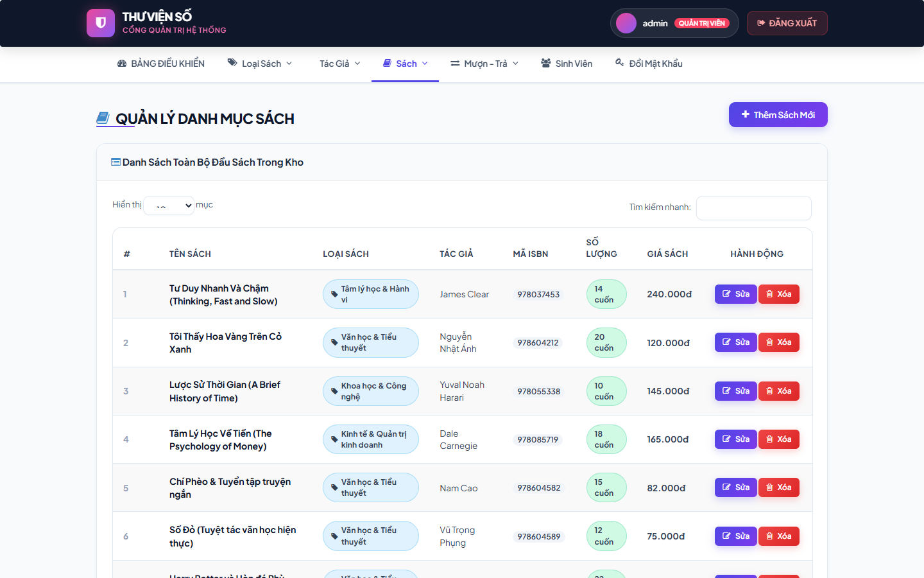Screen dimensions: 924x578
Task: Click Xóa for Số Đỏ row
Action: coord(779,536)
